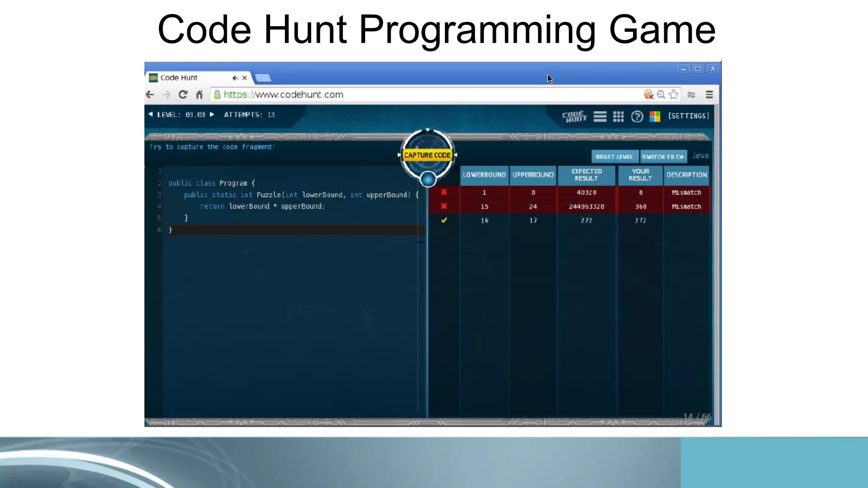Select the Code Hunt tab
Screen dimensions: 868x488
[x=198, y=78]
